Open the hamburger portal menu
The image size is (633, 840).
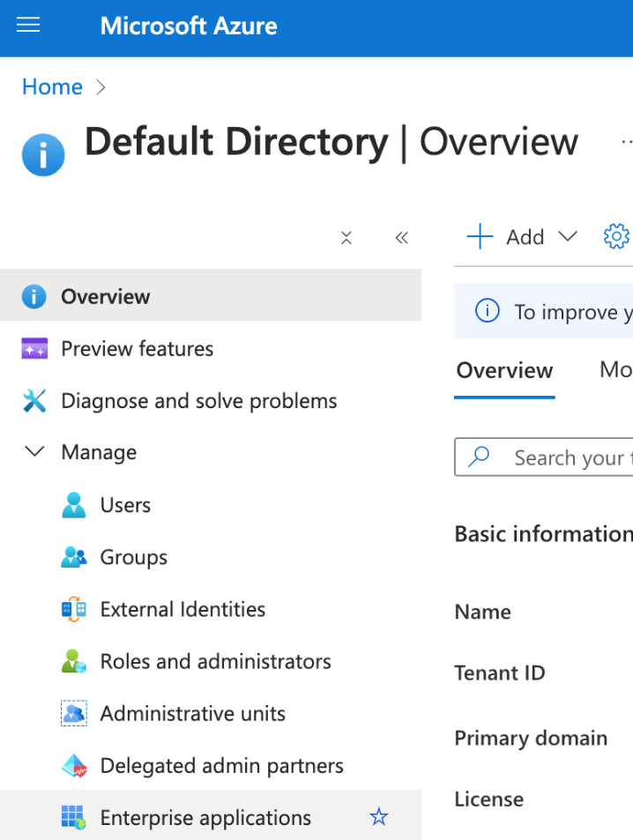tap(28, 26)
